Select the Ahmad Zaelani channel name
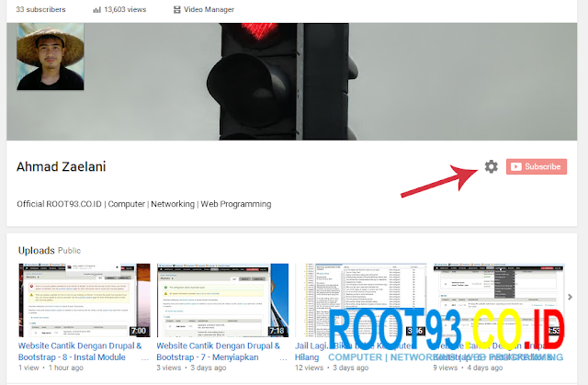 coord(62,166)
